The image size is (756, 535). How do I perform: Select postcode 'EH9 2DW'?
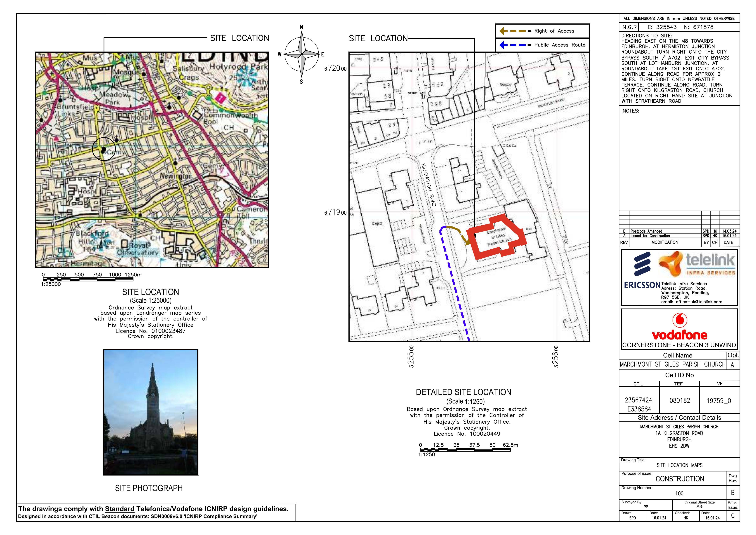pyautogui.click(x=679, y=446)
